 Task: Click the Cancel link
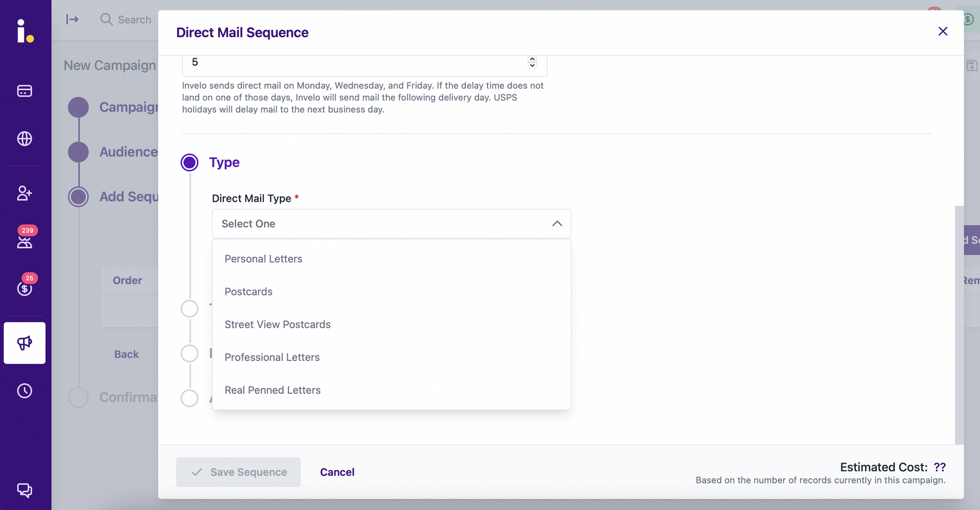(337, 472)
